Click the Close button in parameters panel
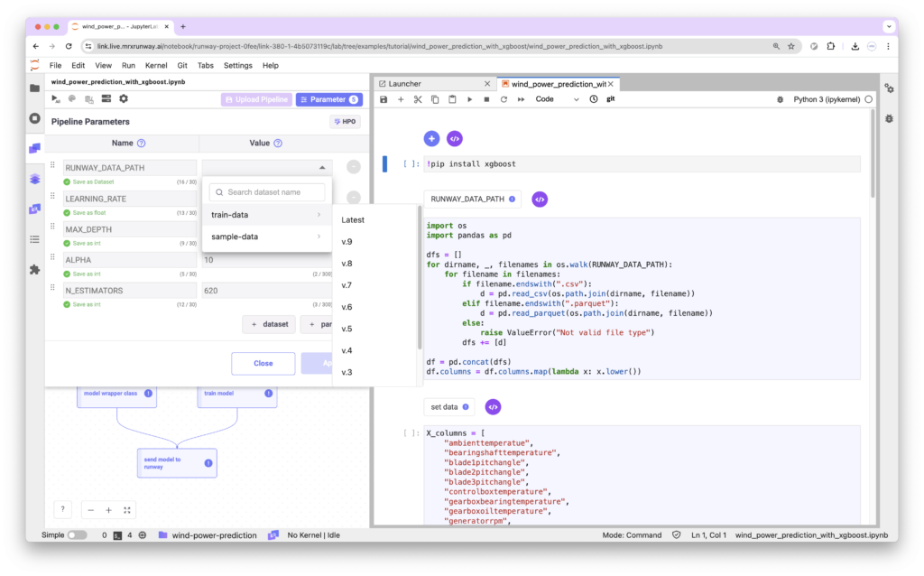Screen dimensions: 924x576 point(263,363)
